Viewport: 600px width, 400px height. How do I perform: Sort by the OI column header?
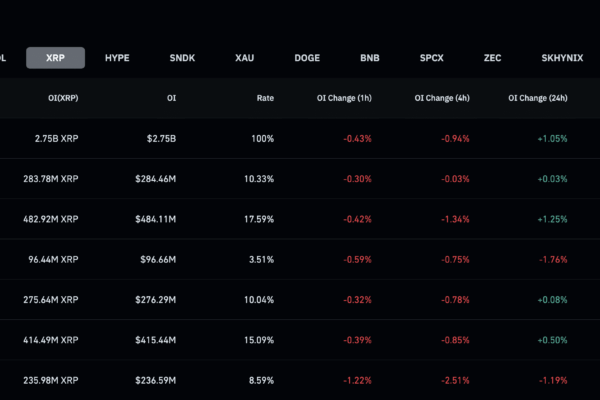tap(171, 98)
